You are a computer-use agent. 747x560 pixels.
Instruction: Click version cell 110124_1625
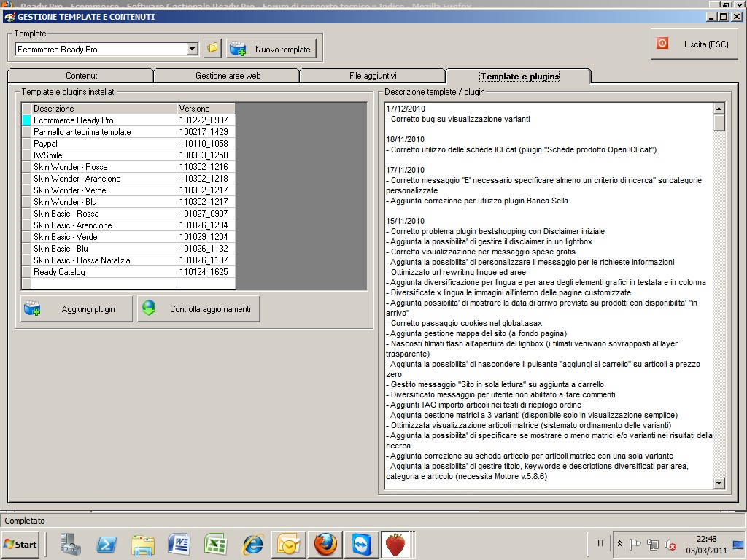click(x=206, y=272)
